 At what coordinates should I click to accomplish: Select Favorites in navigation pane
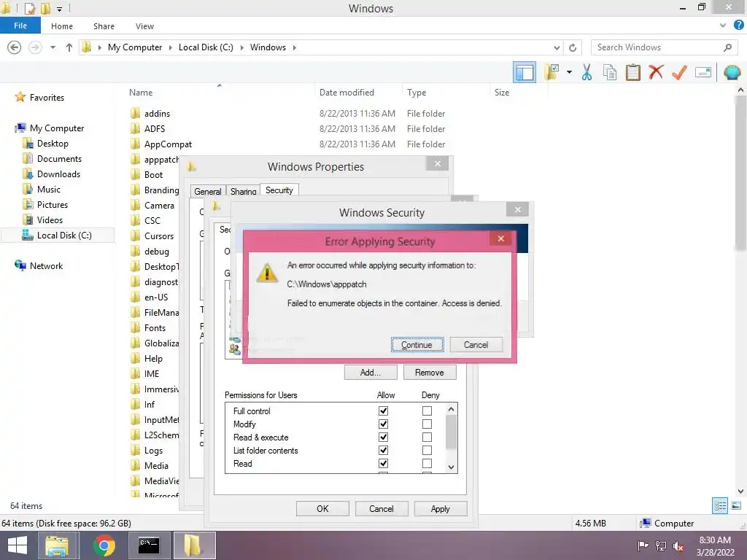47,98
